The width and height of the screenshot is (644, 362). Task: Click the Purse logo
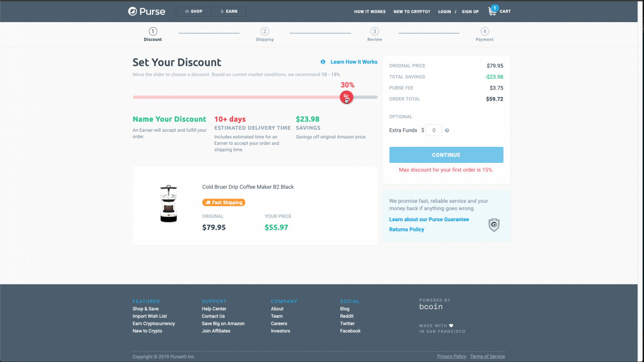(147, 11)
